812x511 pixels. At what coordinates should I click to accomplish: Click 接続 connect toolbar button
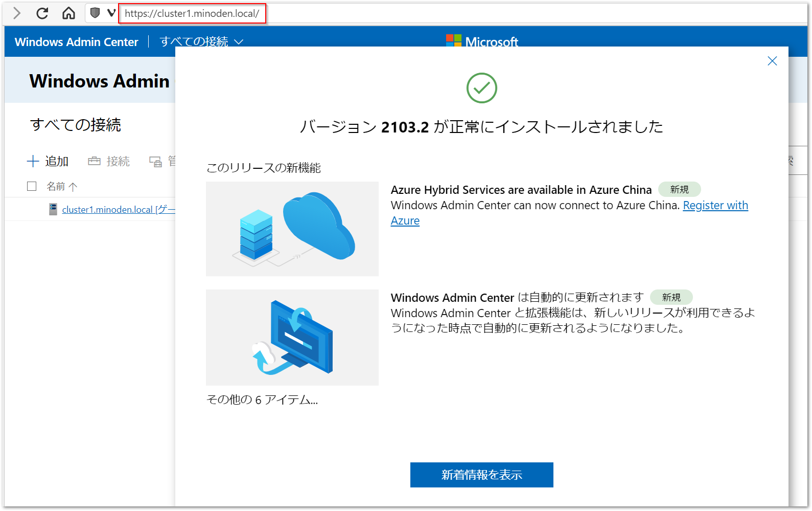[109, 161]
